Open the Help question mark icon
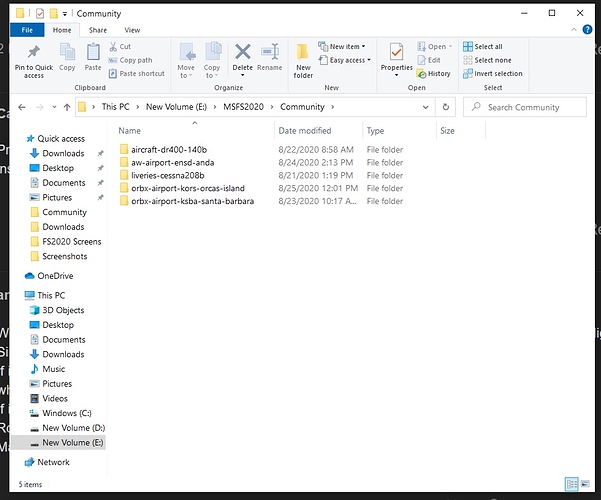Screen dimensions: 601x500 coord(587,30)
